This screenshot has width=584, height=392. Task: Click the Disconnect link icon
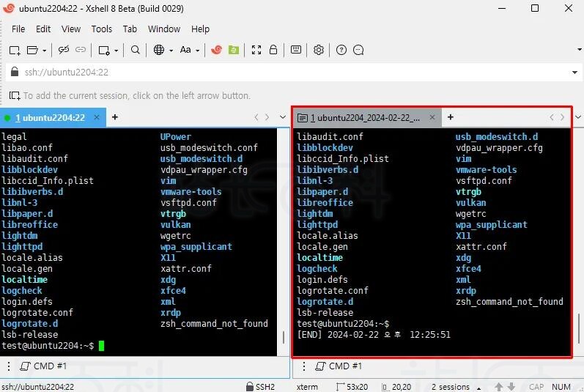pos(64,50)
